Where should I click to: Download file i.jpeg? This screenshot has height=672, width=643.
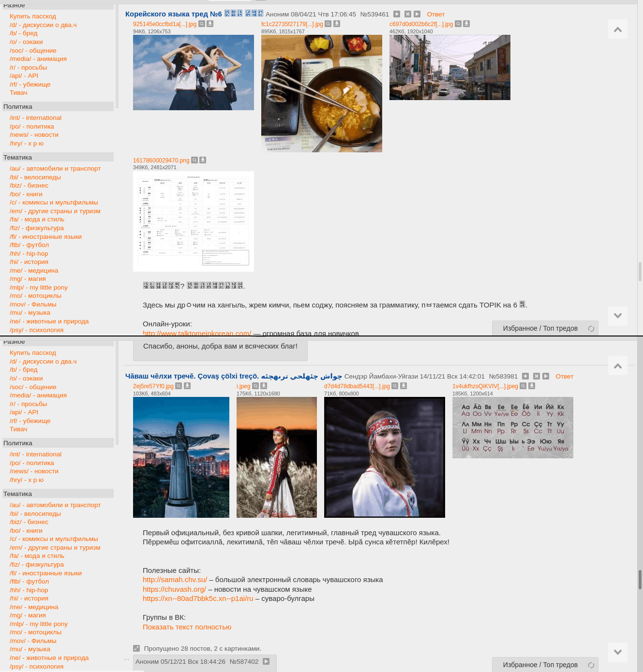(264, 386)
